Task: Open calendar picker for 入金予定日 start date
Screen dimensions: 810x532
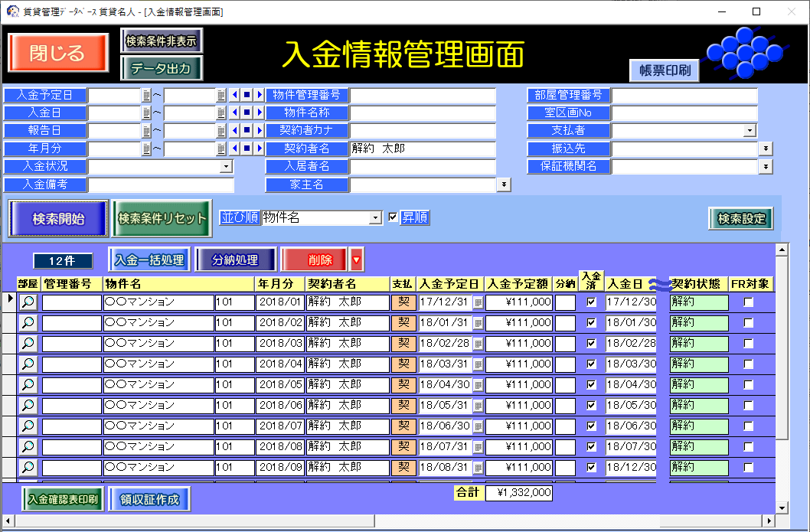Action: [146, 96]
